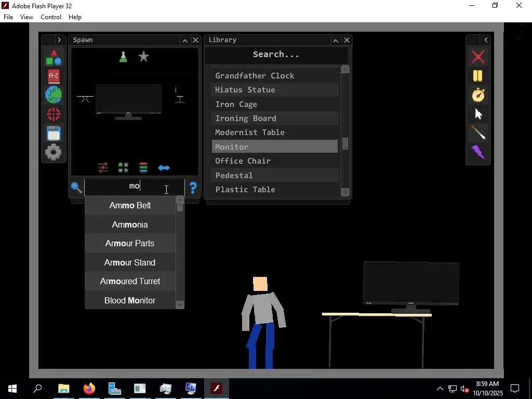532x399 pixels.
Task: Open the View menu
Action: (26, 17)
